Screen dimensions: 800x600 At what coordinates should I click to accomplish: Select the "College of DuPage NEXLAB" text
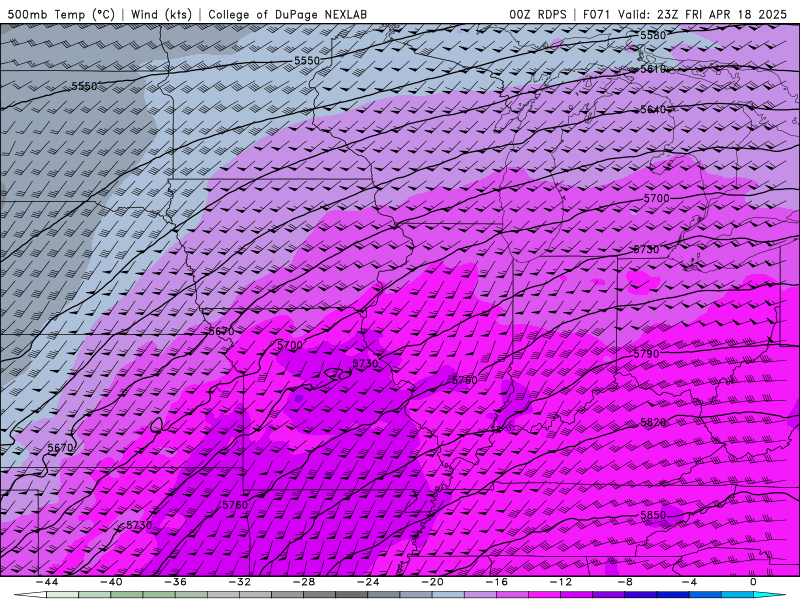pos(287,14)
